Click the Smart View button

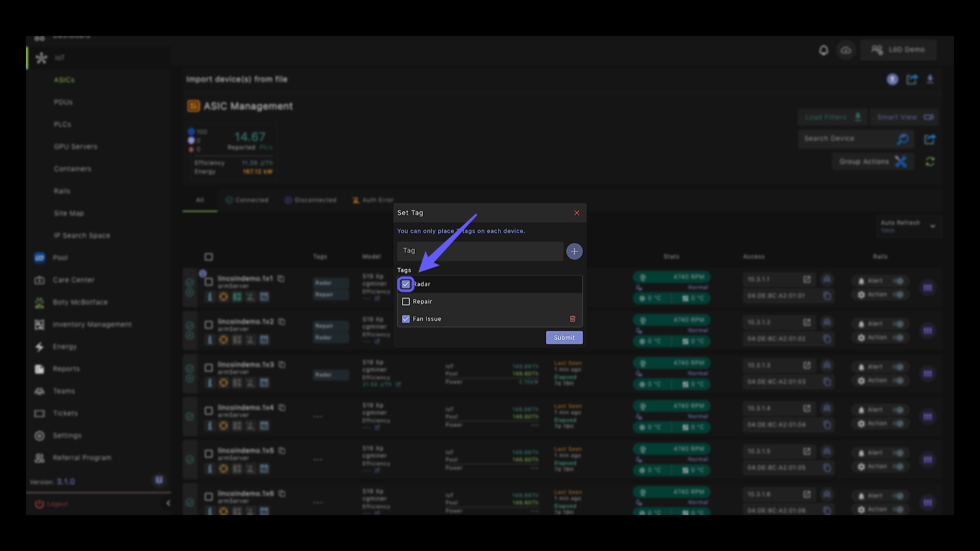pos(905,117)
